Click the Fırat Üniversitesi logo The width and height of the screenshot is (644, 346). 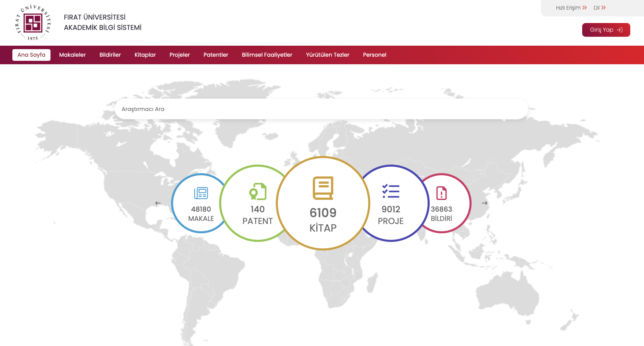pyautogui.click(x=33, y=23)
